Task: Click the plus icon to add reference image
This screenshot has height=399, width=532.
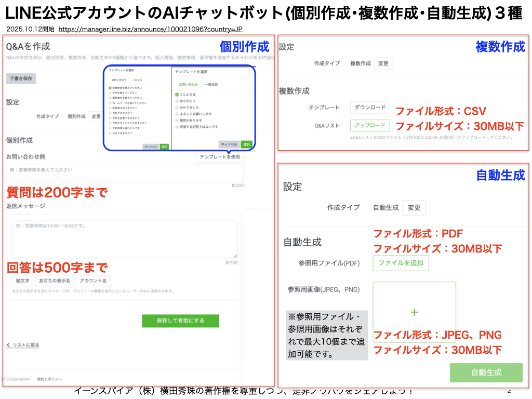Action: tap(414, 312)
